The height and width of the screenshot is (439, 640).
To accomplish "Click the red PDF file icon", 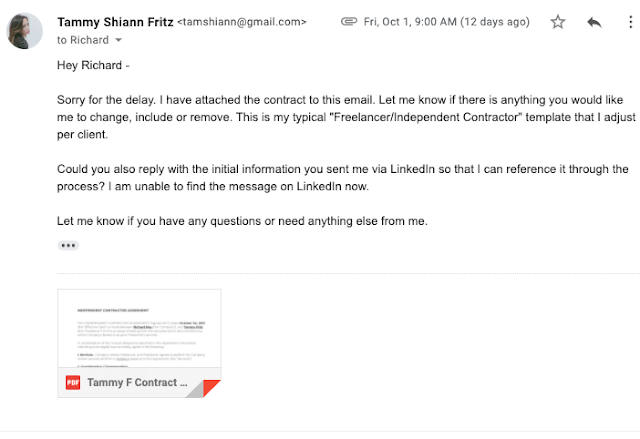I will click(x=73, y=383).
